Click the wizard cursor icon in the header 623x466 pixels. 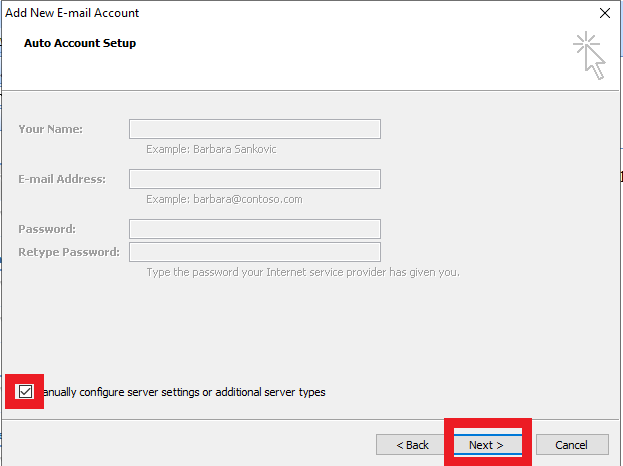(x=590, y=54)
